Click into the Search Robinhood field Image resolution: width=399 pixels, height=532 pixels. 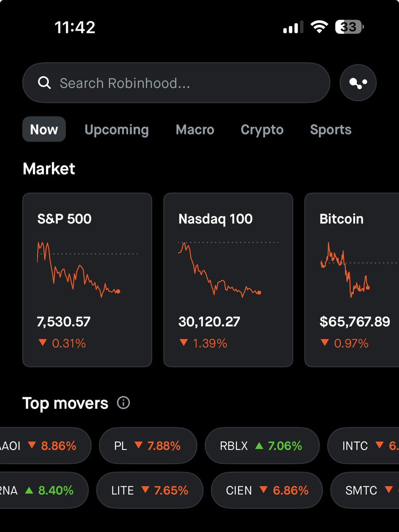(176, 83)
